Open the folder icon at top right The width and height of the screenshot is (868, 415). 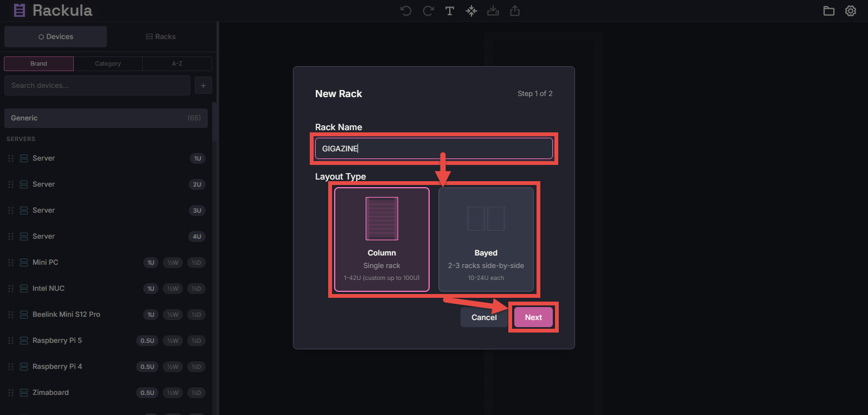pos(829,11)
